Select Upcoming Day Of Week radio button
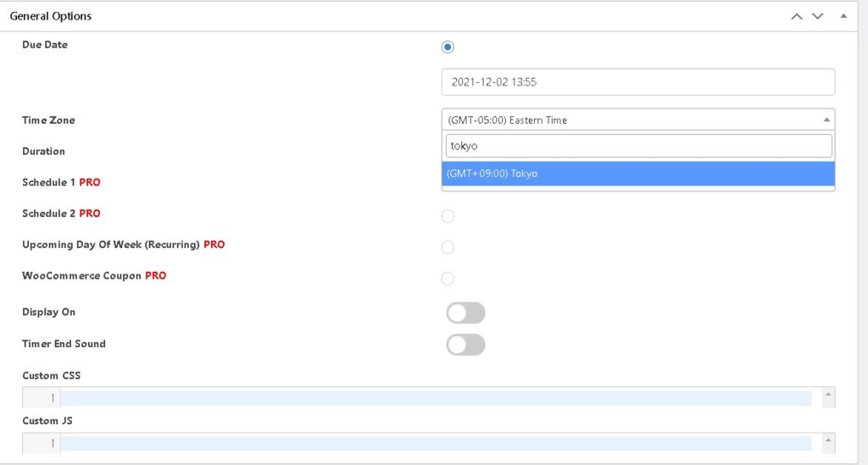Image resolution: width=868 pixels, height=465 pixels. pos(448,247)
